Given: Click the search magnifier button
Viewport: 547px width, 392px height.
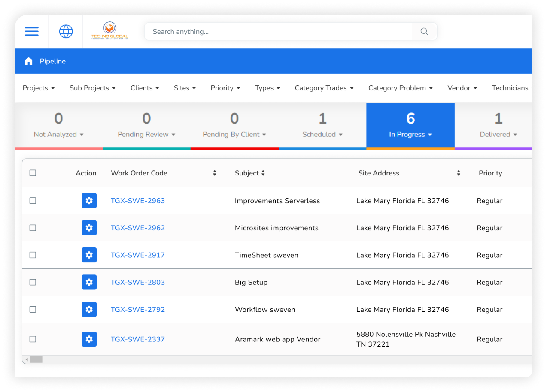Looking at the screenshot, I should pyautogui.click(x=424, y=31).
